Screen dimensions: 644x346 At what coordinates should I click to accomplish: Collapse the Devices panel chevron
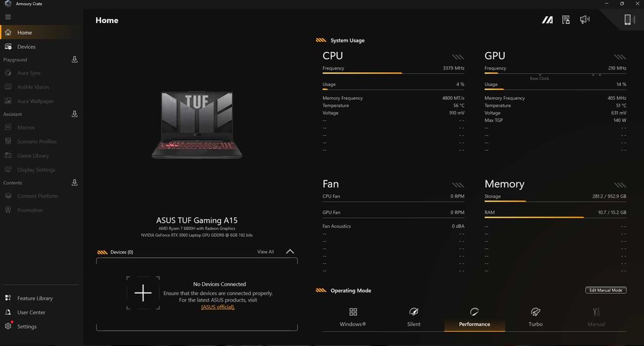pos(290,251)
